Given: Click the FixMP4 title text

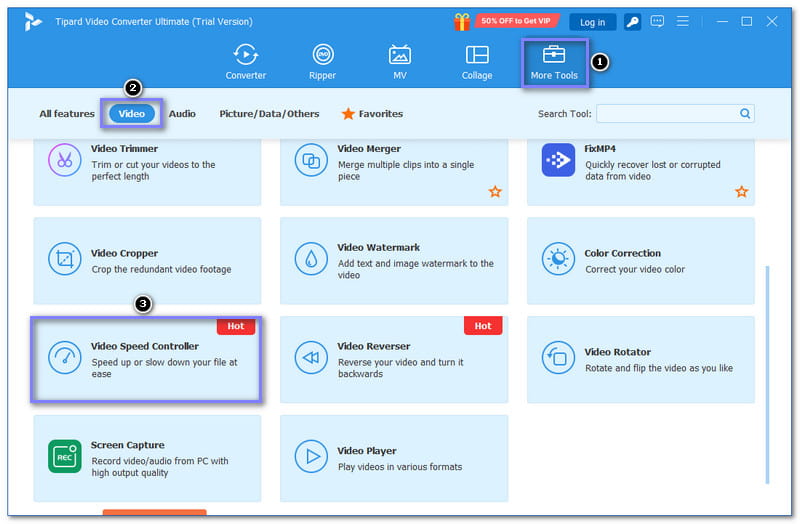Looking at the screenshot, I should pyautogui.click(x=600, y=148).
